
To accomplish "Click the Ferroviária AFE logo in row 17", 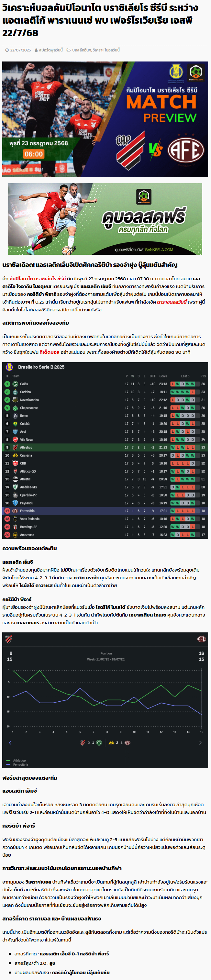I will point(15,511).
